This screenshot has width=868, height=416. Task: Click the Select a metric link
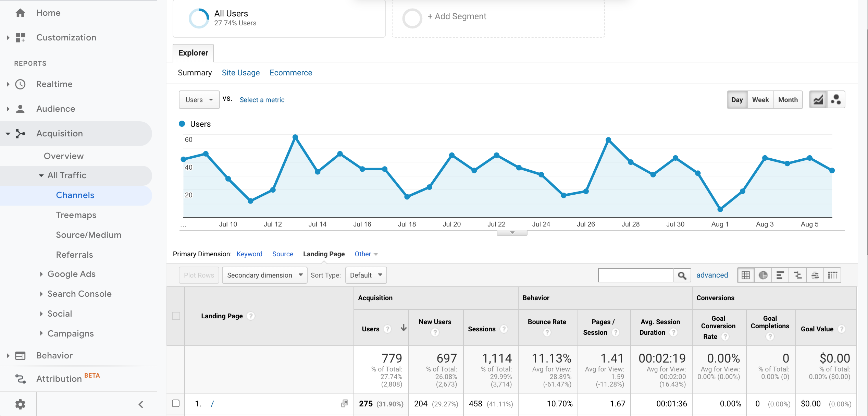(262, 99)
